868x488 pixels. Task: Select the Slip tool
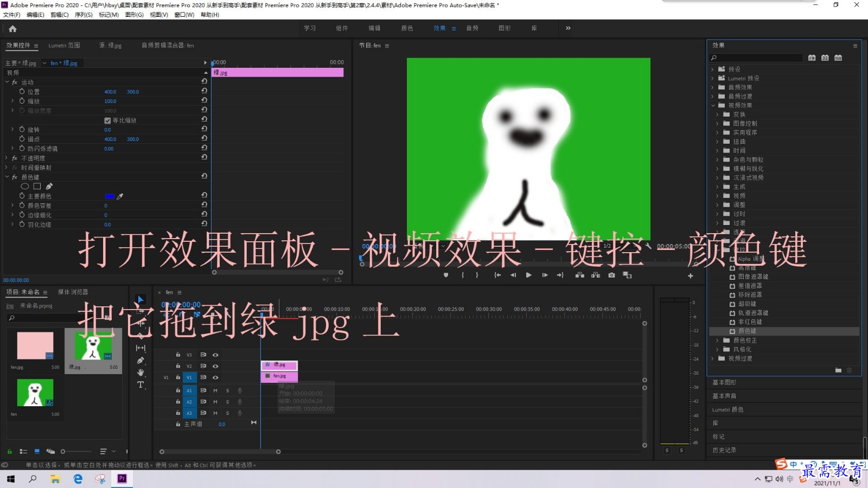coord(141,348)
